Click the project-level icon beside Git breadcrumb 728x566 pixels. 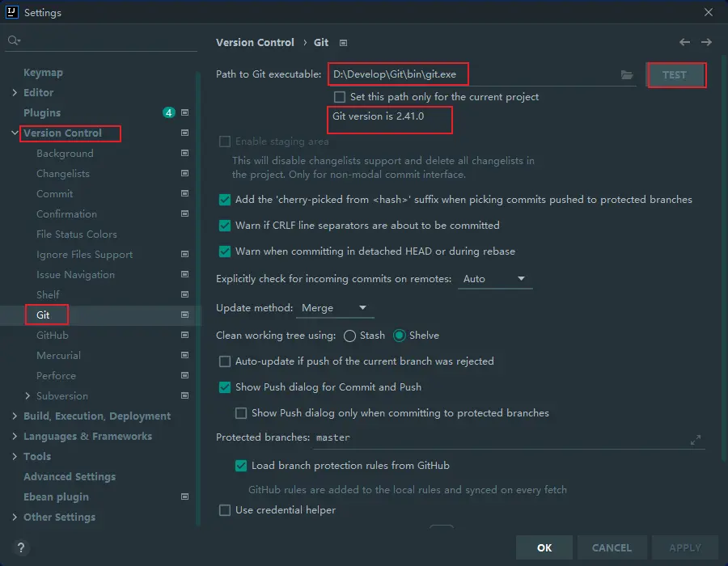(343, 43)
